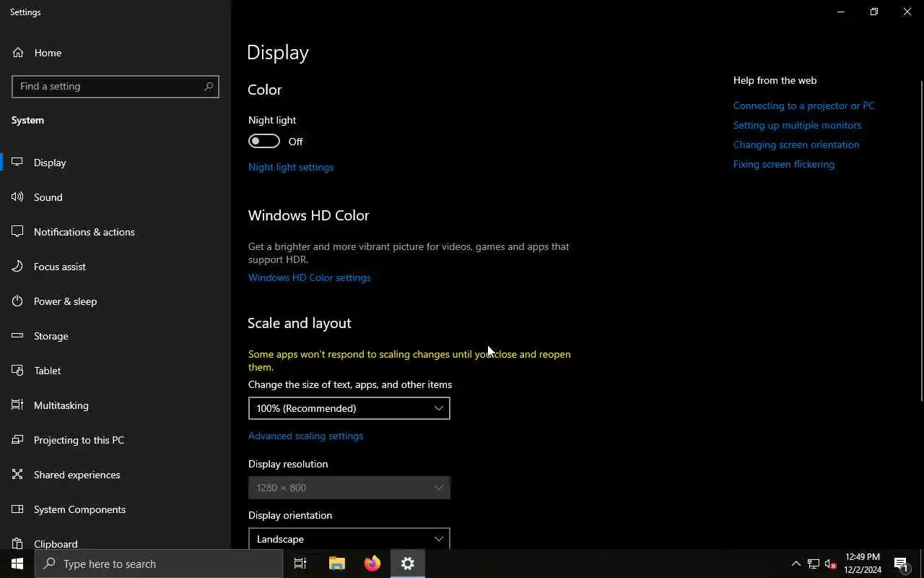The image size is (924, 578).
Task: Select Projecting to this PC label
Action: pyautogui.click(x=79, y=440)
